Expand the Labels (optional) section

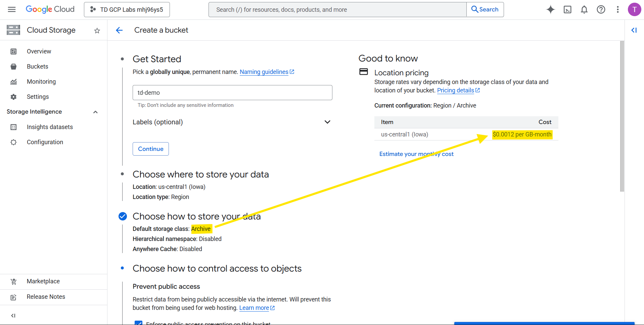coord(327,122)
